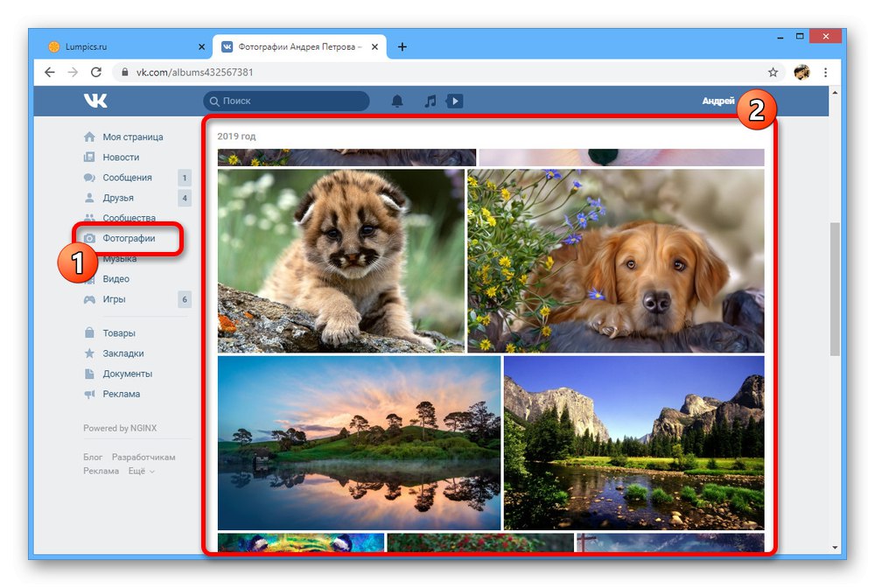Open Моя страница in the sidebar
This screenshot has width=875, height=588.
(133, 136)
